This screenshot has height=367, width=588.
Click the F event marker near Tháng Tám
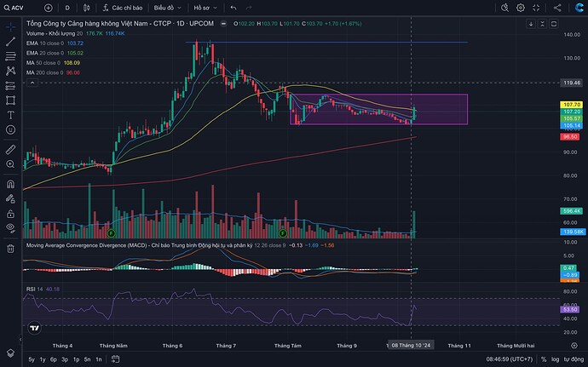[x=283, y=233]
